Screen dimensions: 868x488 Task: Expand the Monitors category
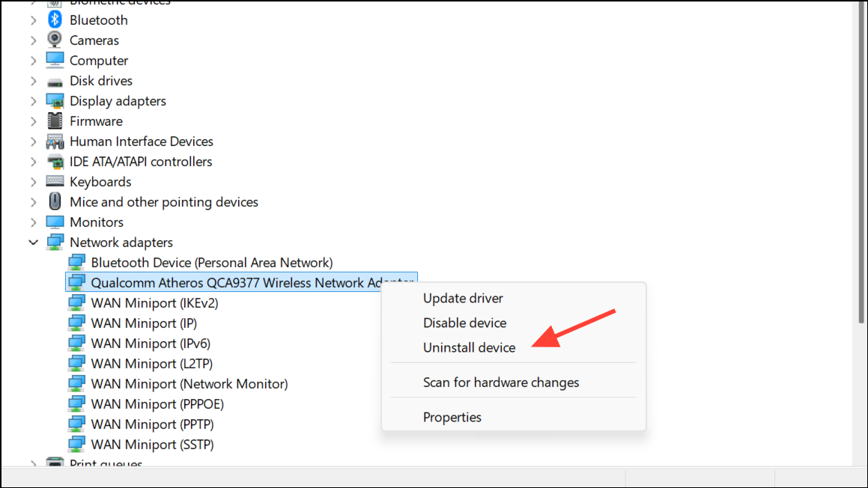pos(34,222)
